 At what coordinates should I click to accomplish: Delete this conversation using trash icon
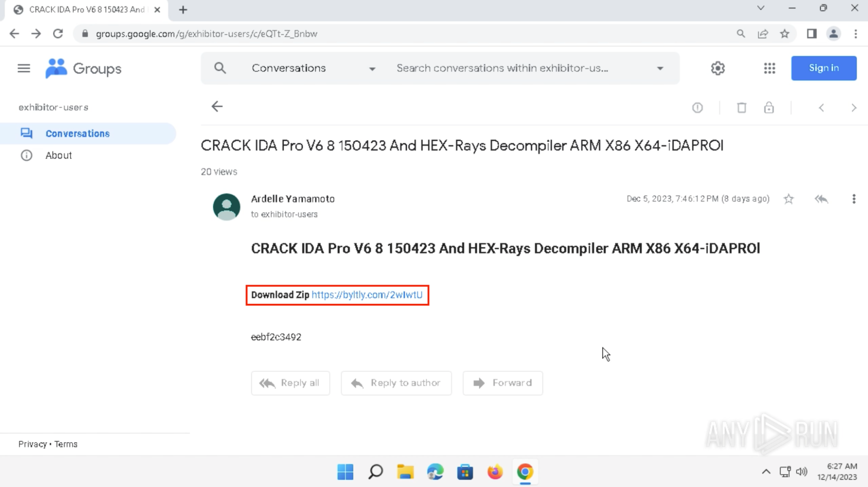(x=741, y=107)
